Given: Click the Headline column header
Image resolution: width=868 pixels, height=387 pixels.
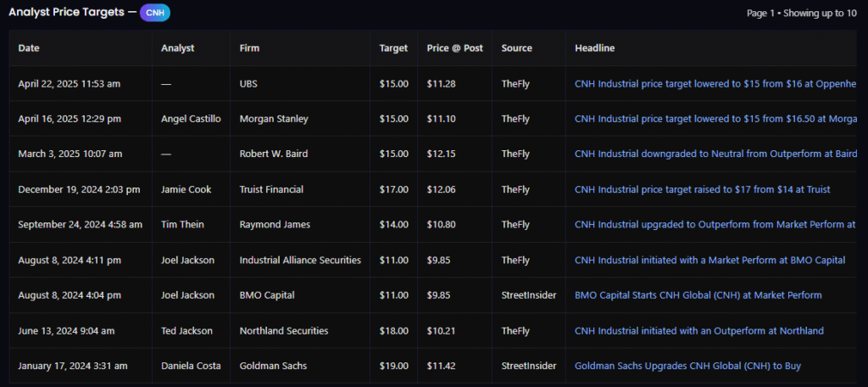Looking at the screenshot, I should pos(594,48).
